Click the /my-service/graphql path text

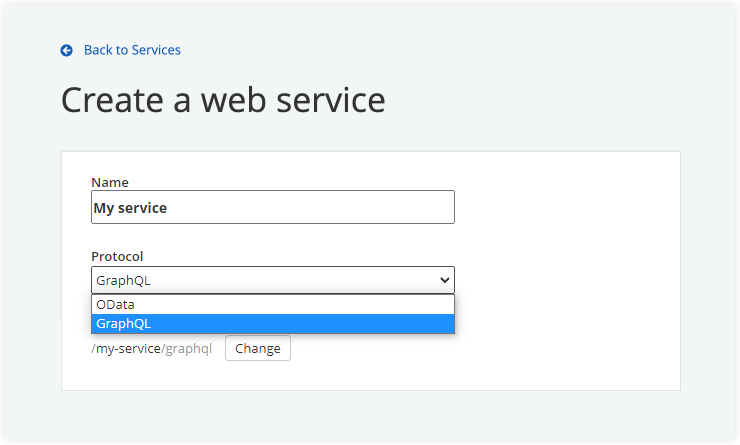click(x=151, y=349)
